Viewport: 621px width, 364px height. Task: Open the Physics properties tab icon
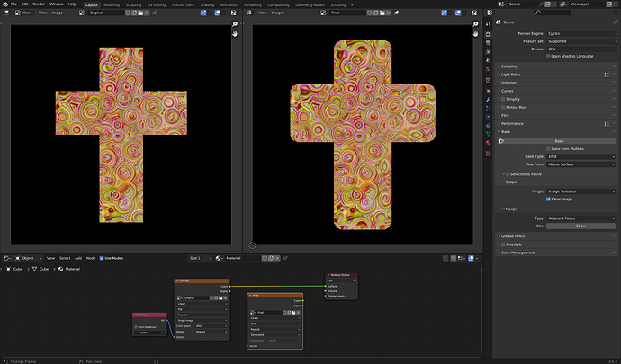[489, 117]
